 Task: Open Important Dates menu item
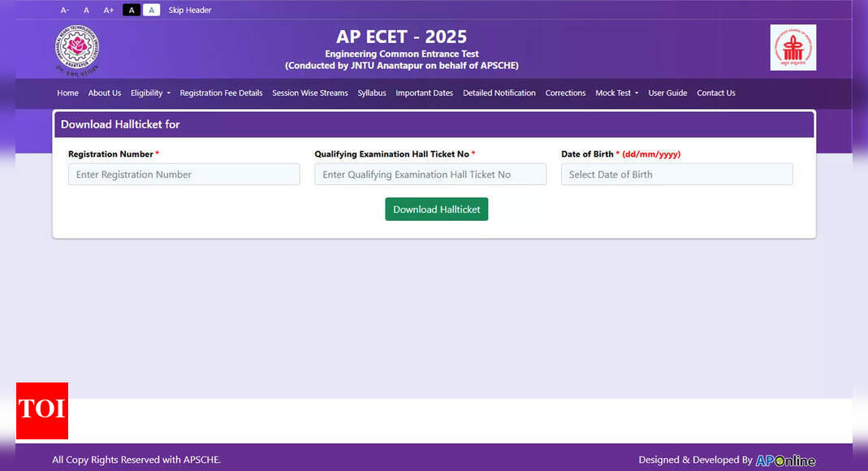pos(424,93)
